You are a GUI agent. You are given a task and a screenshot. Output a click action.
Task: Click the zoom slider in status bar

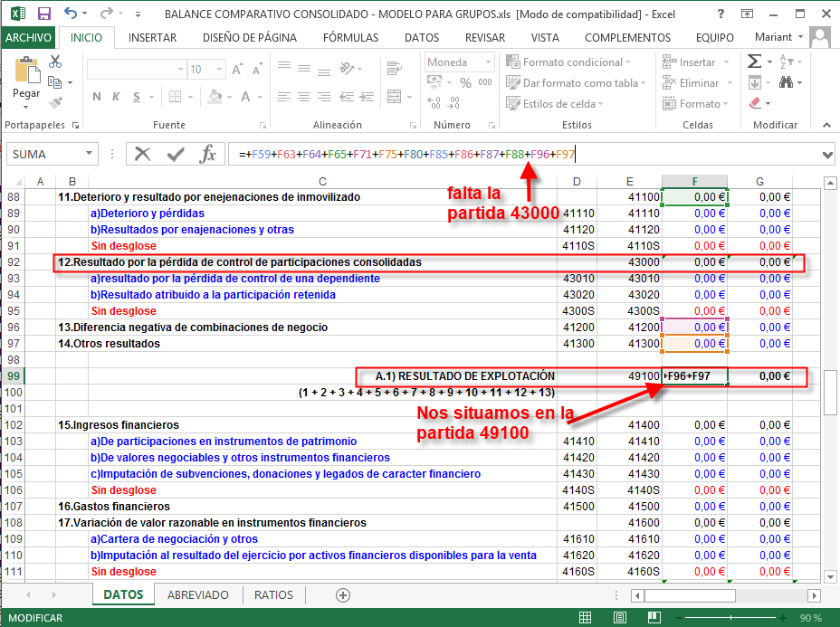(x=730, y=618)
